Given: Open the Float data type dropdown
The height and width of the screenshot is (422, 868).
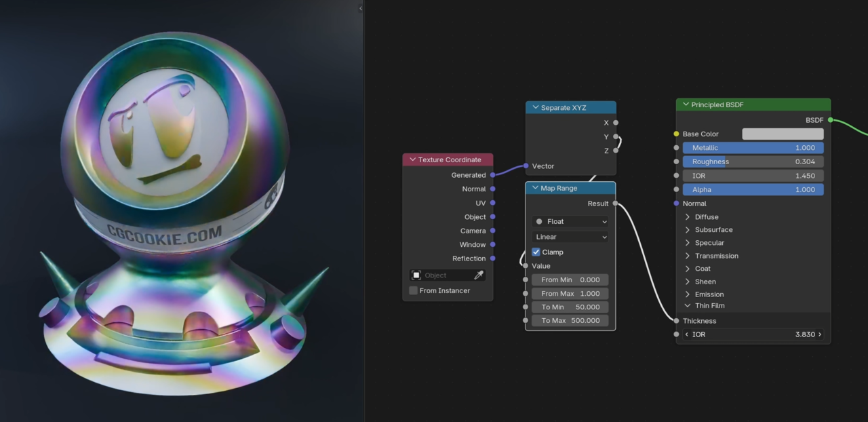Looking at the screenshot, I should (x=570, y=221).
